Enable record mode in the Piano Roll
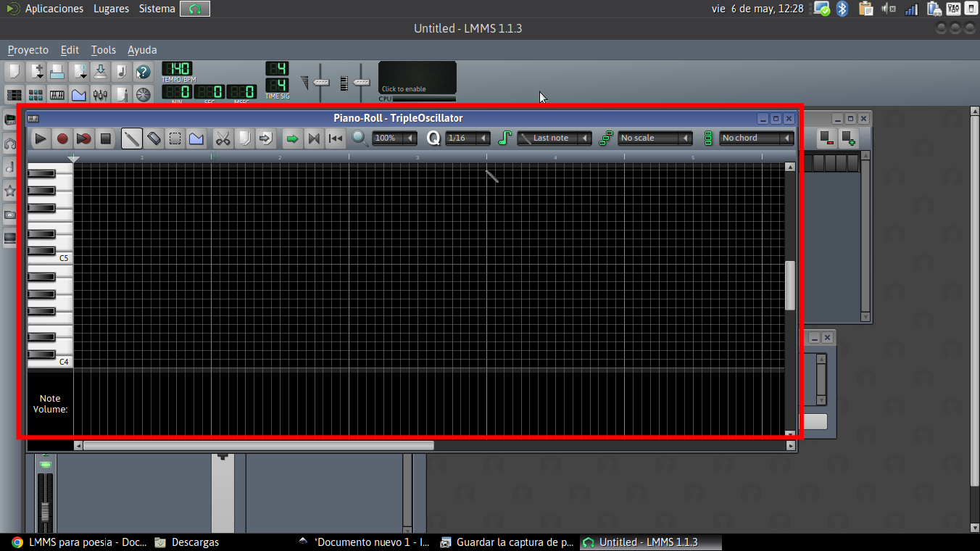Viewport: 980px width, 551px height. click(x=62, y=138)
